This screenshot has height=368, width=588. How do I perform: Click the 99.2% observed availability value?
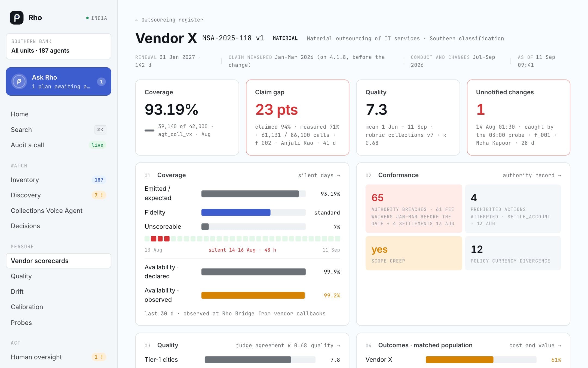tap(332, 295)
